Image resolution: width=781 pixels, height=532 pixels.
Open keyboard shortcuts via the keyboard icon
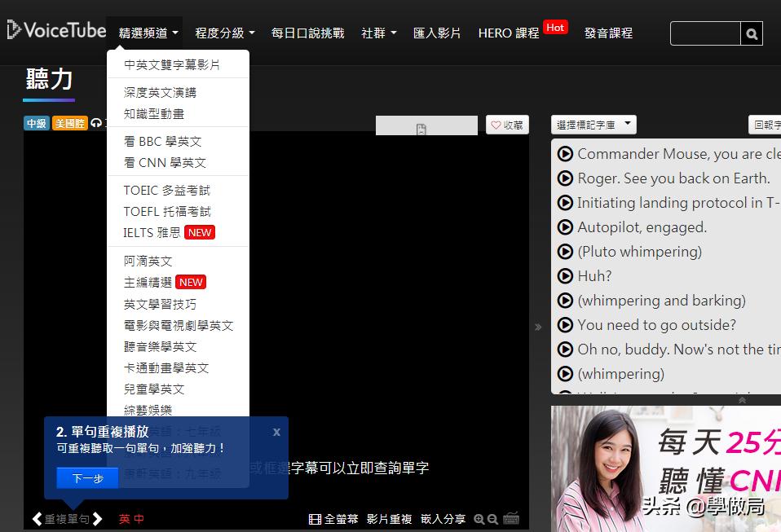[x=510, y=518]
